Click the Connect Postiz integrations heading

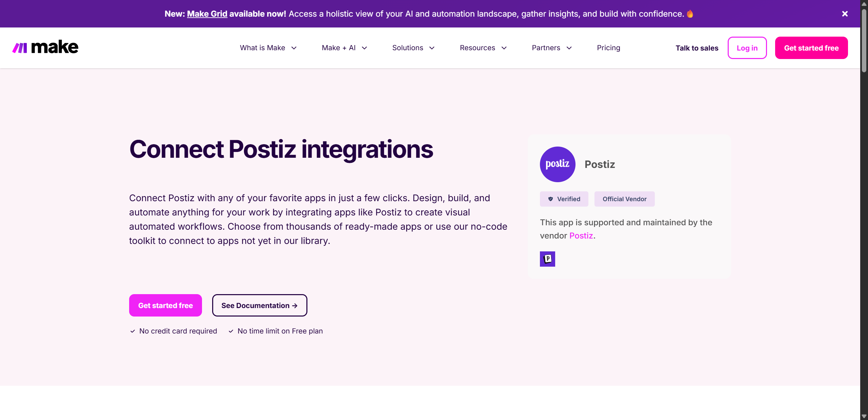click(281, 149)
